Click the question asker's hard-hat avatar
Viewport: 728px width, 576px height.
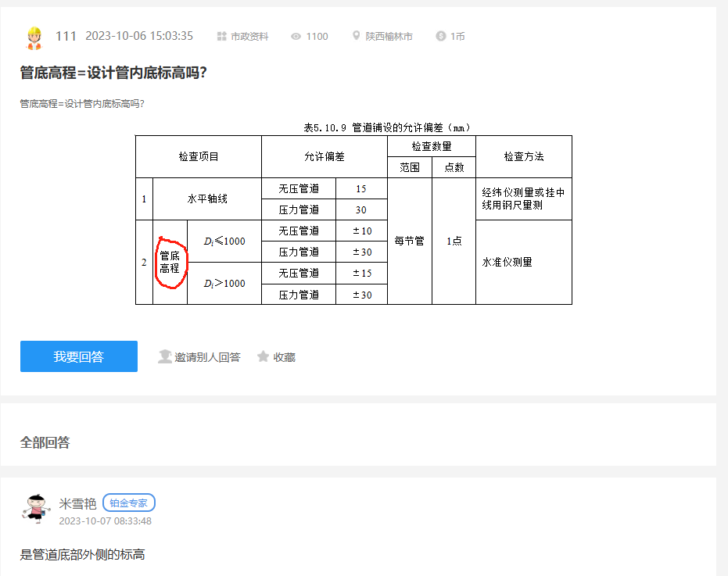pyautogui.click(x=34, y=37)
